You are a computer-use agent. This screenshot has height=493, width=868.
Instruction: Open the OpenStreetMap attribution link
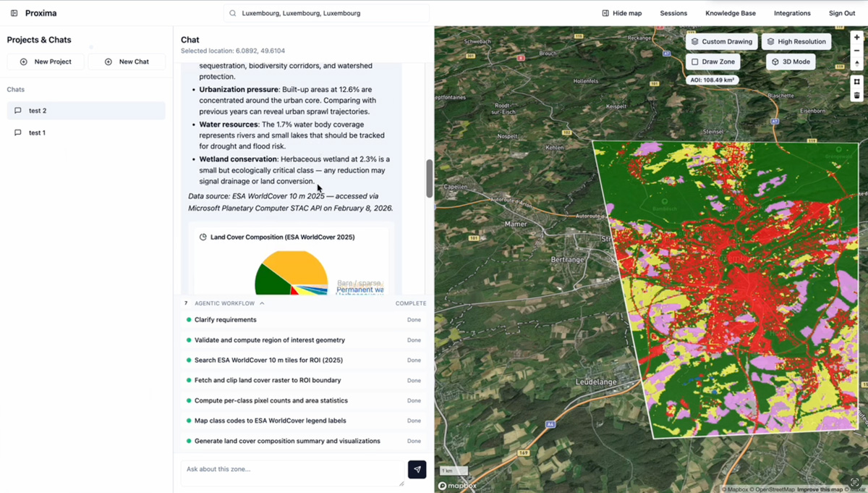[x=773, y=489]
